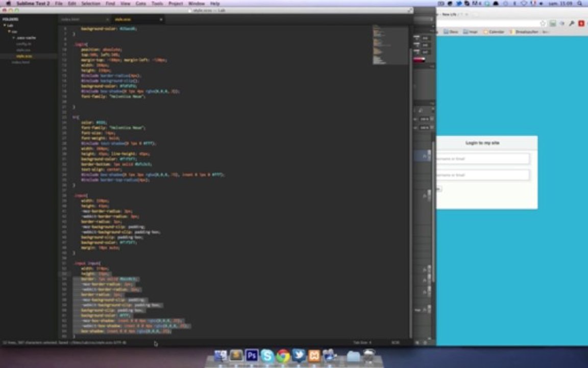The width and height of the screenshot is (588, 368).
Task: Open Twitter app from the Dock
Action: point(299,355)
